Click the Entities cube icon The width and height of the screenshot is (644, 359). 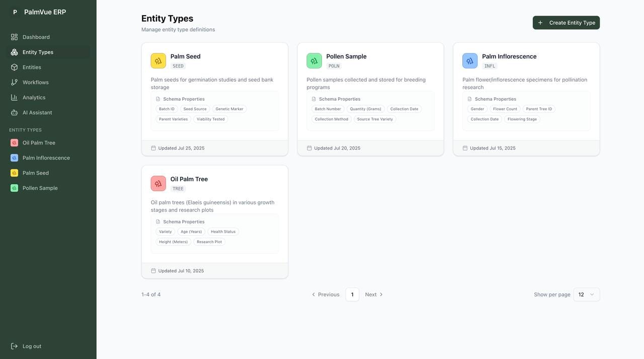click(14, 67)
